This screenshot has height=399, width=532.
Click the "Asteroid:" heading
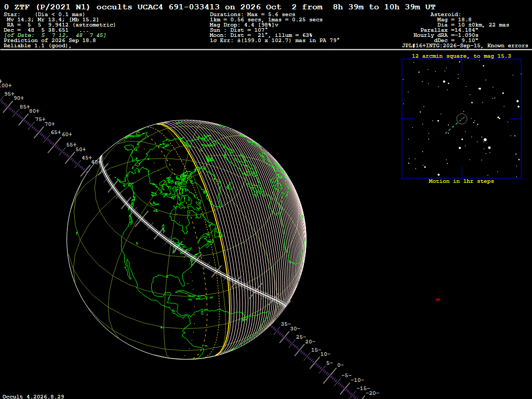(x=445, y=15)
